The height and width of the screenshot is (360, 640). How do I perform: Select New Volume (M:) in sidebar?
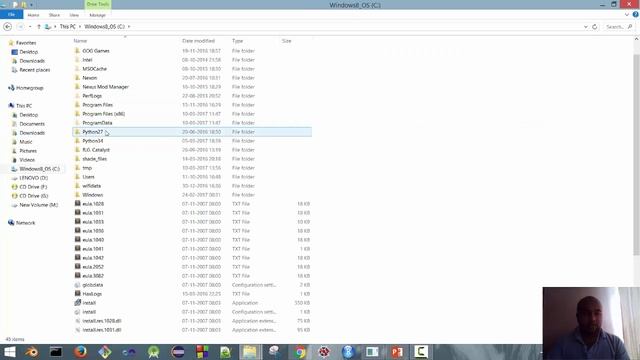[38, 205]
